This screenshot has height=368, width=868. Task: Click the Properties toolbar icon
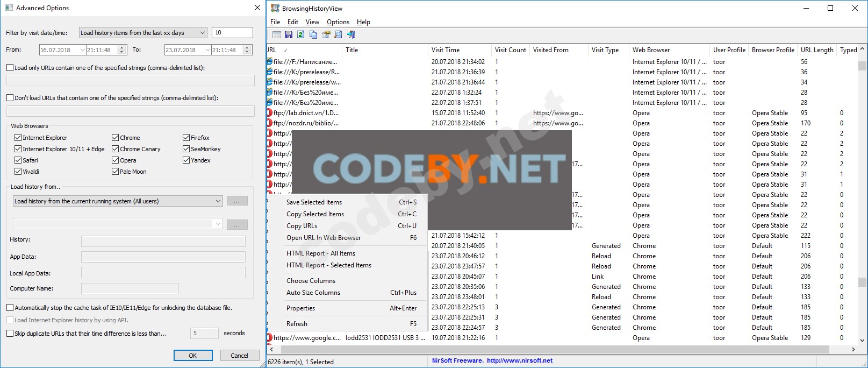tap(326, 34)
